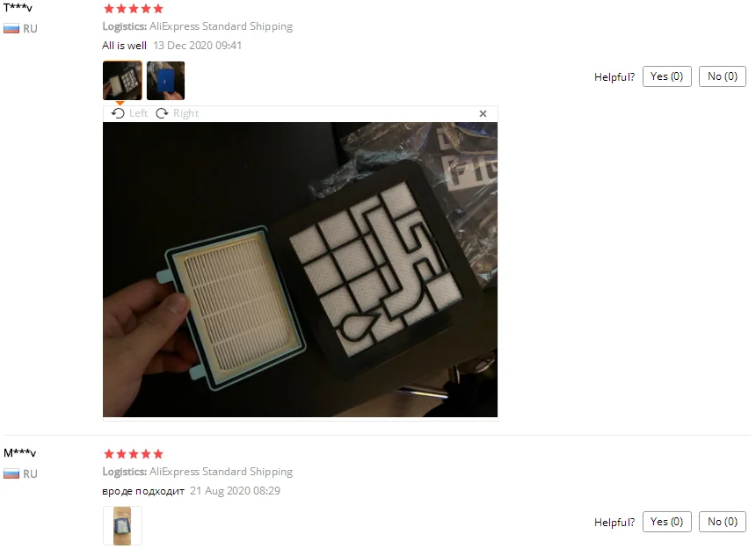Click the Russian flag next to M***v
Screen dimensions: 756x556
[11, 474]
